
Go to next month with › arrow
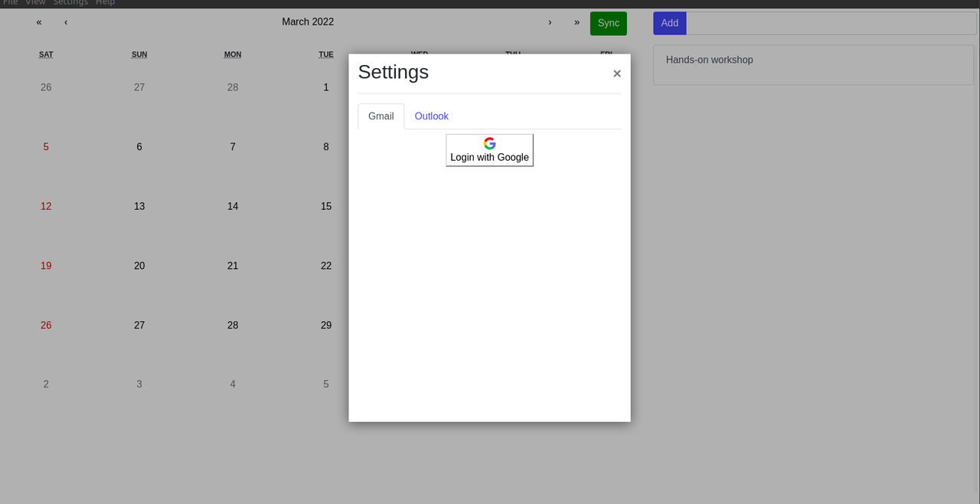[x=550, y=22]
